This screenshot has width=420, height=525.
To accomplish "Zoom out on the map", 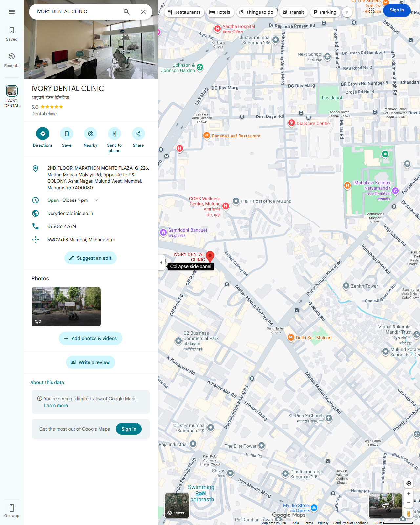I will pos(409,503).
